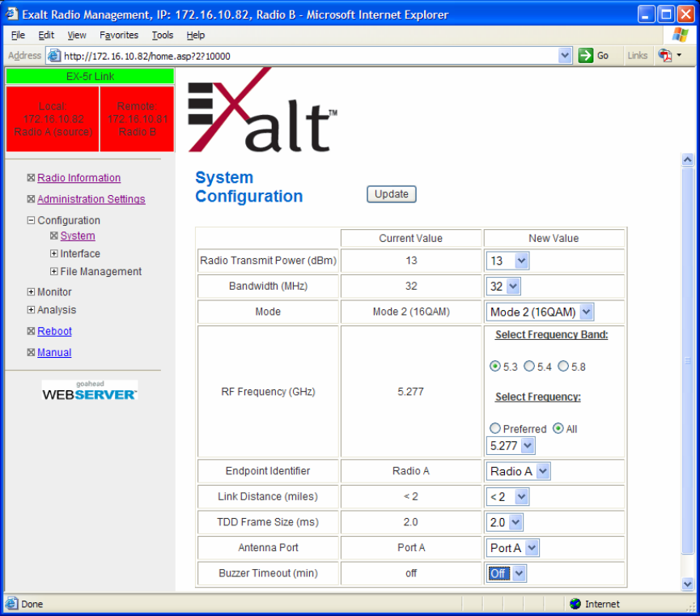This screenshot has width=700, height=616.
Task: Click the EX-5r Link green status bar
Action: tap(90, 76)
